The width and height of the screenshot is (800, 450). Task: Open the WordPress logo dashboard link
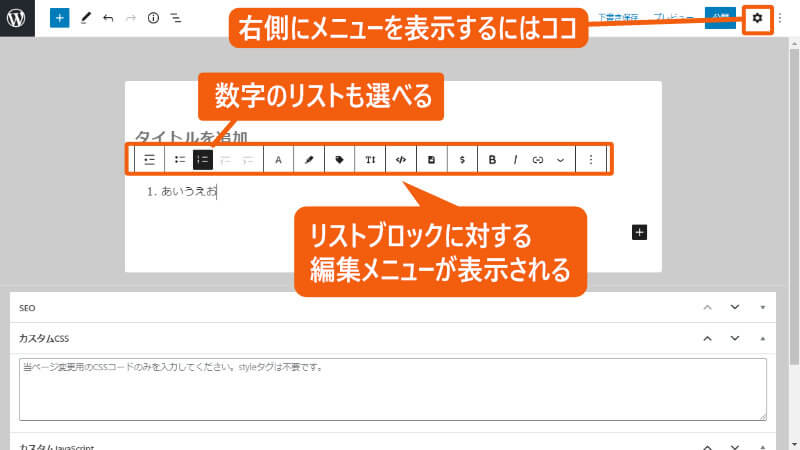click(x=17, y=18)
